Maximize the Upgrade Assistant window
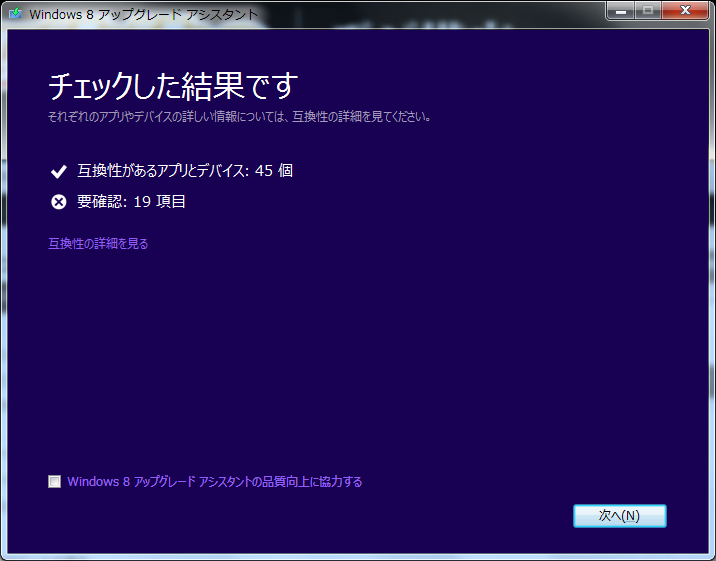 click(x=648, y=12)
